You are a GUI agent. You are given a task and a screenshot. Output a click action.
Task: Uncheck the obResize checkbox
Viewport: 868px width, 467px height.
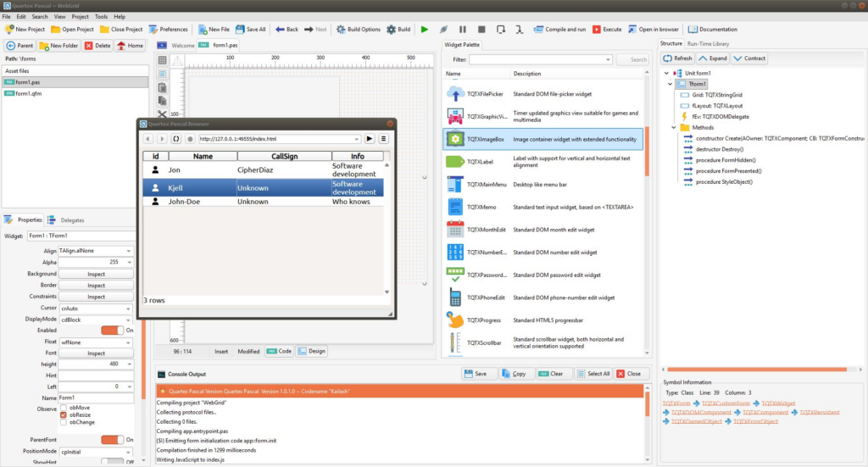point(64,415)
